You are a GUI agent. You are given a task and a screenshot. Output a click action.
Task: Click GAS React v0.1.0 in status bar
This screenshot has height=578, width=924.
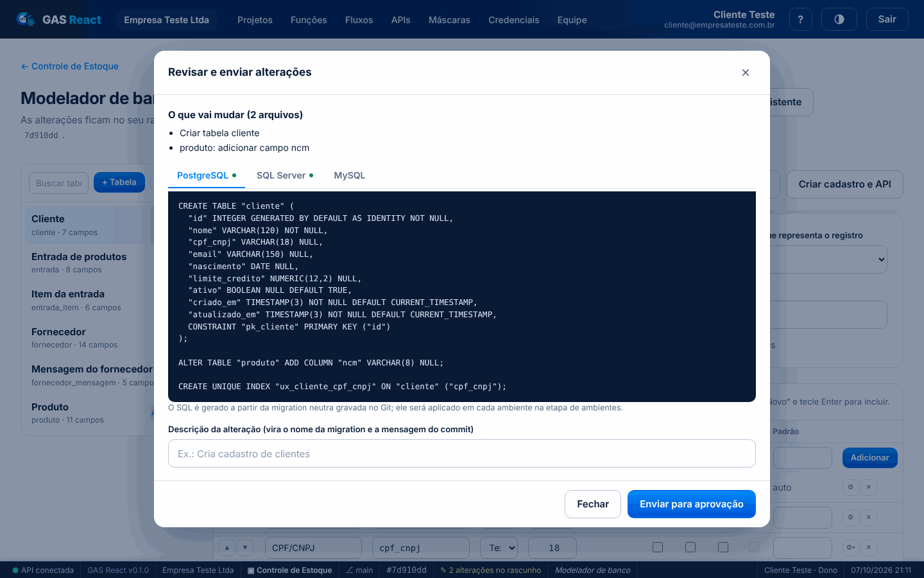coord(118,570)
